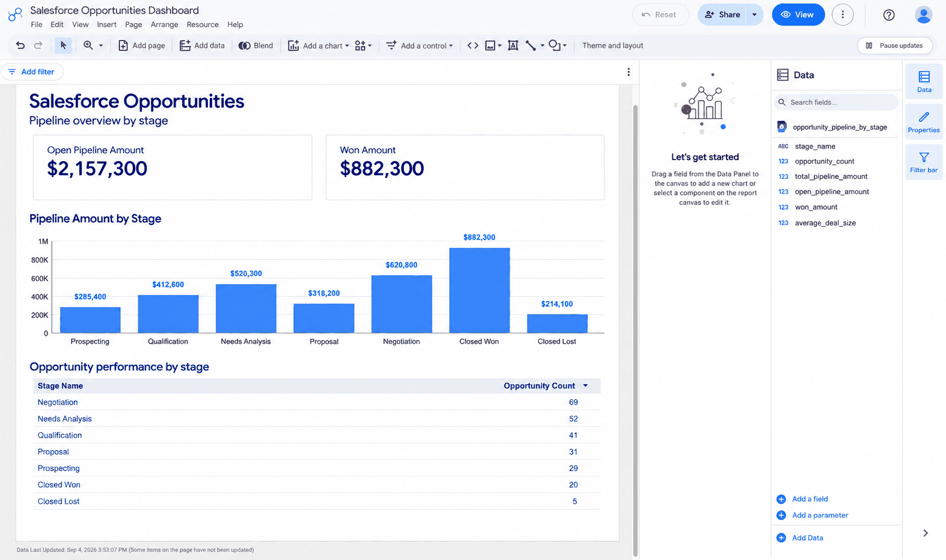Switch to Data panel tab
This screenshot has height=560, width=946.
point(924,81)
